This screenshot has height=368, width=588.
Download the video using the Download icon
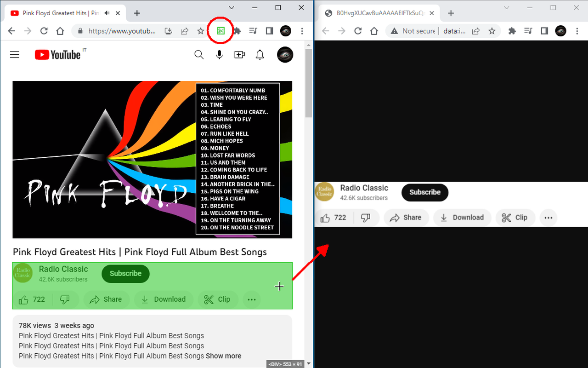[x=164, y=299]
